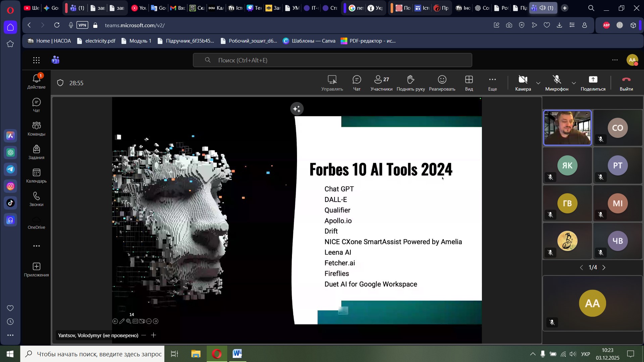Open Assignments in the Teams sidebar
Screen dimensions: 644x362
[36, 152]
